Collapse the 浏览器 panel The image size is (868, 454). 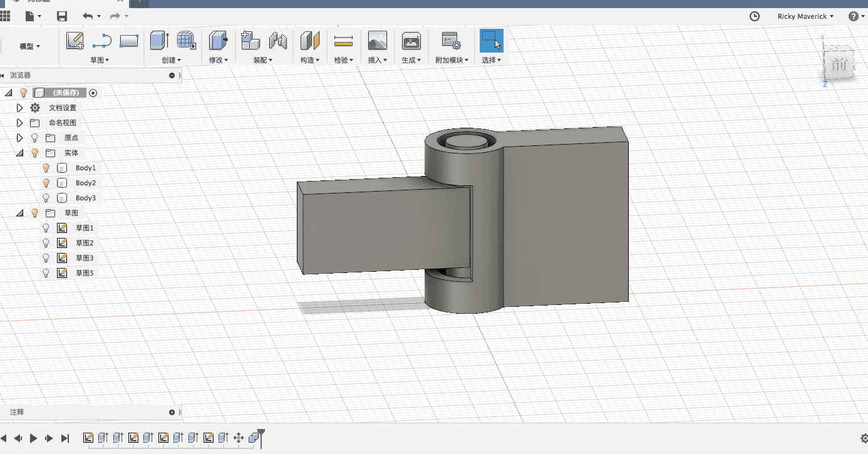[x=172, y=75]
